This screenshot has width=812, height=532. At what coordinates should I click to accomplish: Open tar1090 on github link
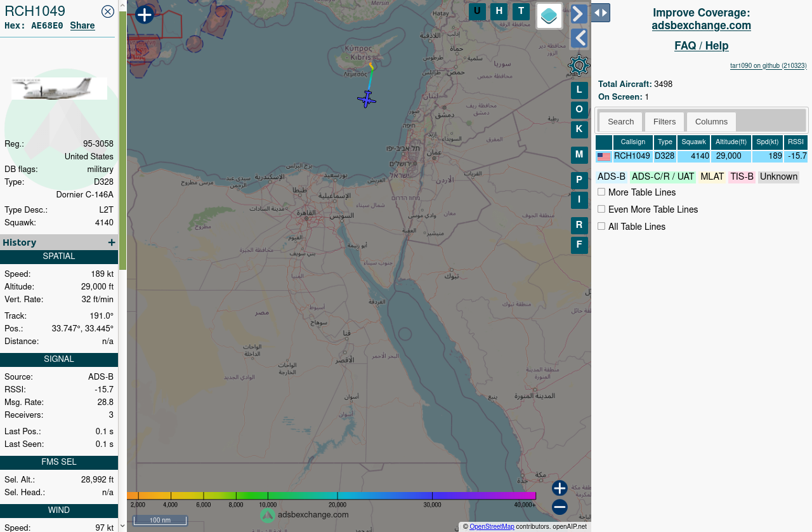tap(769, 65)
